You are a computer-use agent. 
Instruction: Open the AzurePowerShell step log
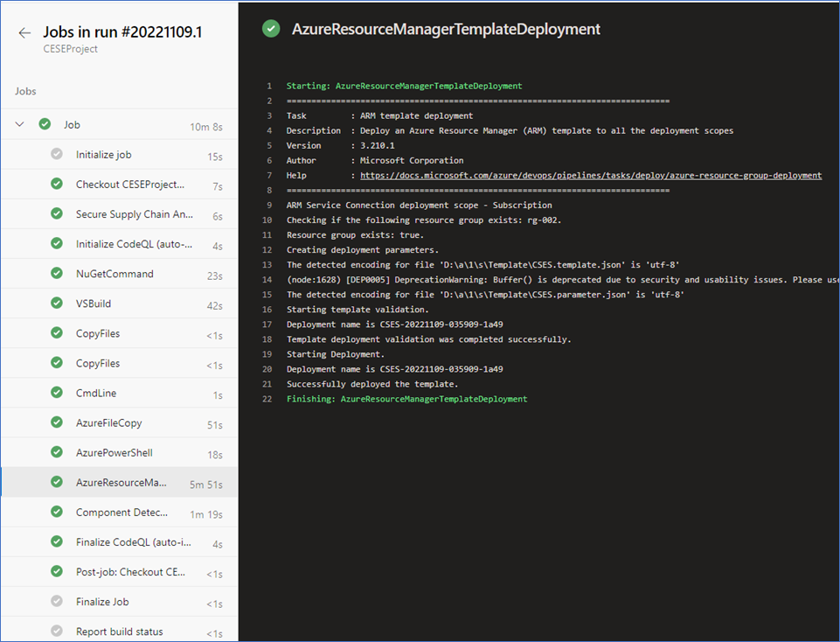click(120, 453)
